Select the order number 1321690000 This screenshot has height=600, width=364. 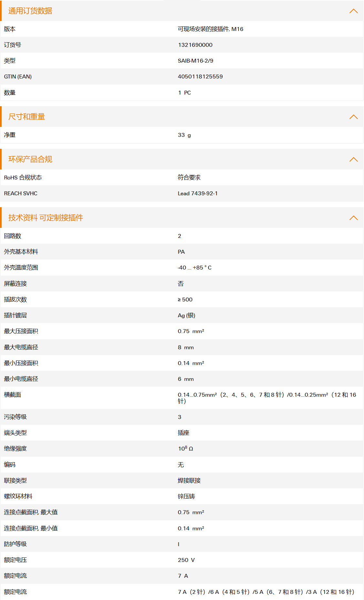click(195, 45)
